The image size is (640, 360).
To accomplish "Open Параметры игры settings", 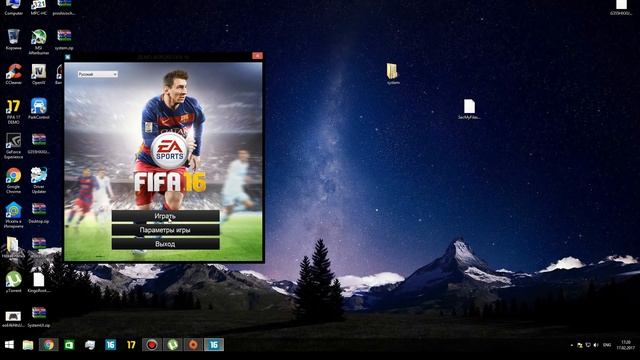I will [165, 230].
